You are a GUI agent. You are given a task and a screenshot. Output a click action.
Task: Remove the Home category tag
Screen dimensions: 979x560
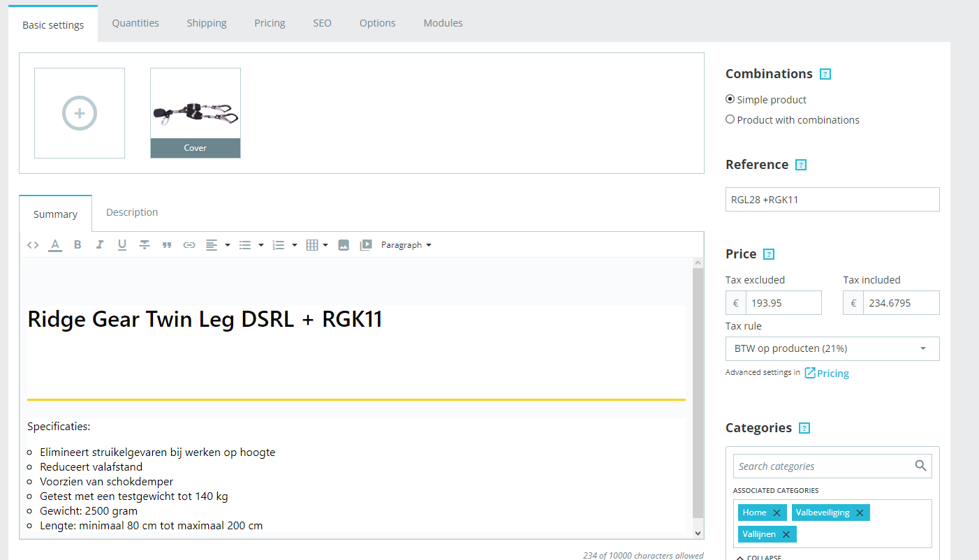click(776, 513)
